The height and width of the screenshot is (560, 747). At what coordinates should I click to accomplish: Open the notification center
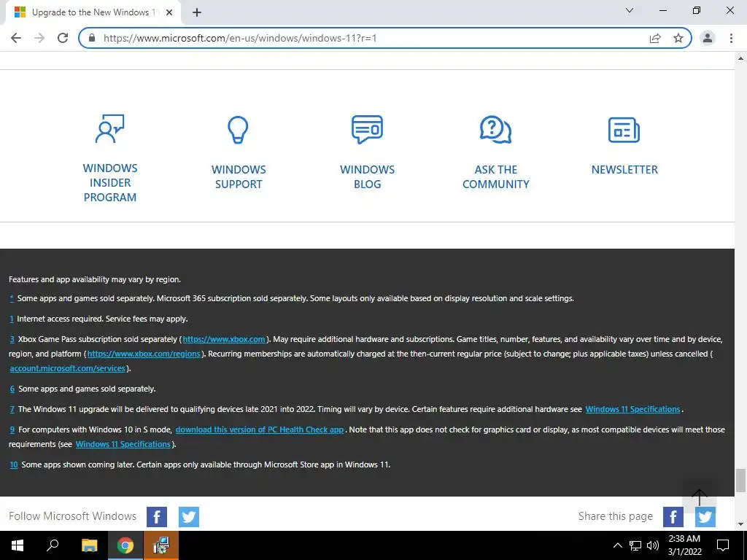pyautogui.click(x=723, y=545)
